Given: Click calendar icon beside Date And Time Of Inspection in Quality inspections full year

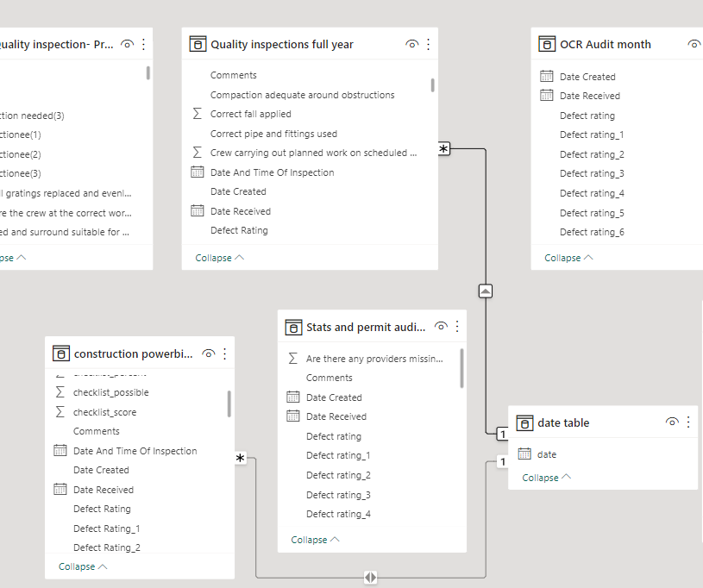Looking at the screenshot, I should (198, 172).
